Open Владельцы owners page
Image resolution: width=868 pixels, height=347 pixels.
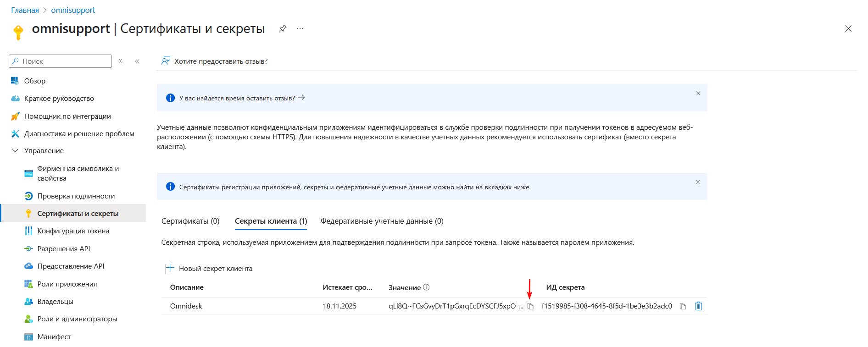56,302
